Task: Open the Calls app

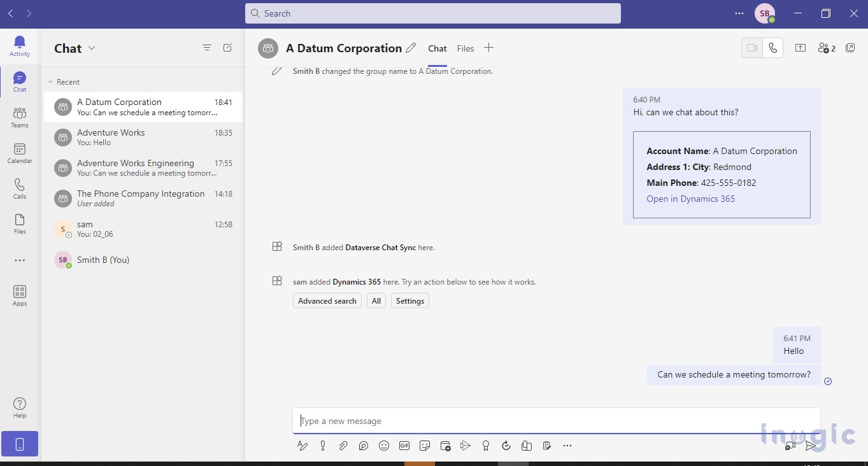Action: (x=20, y=188)
